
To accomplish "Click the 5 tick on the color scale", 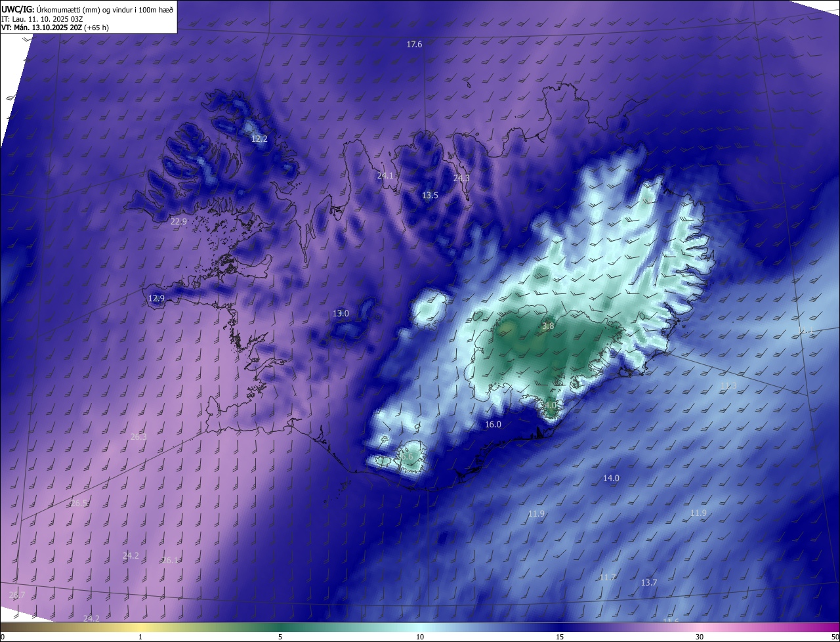I will tap(280, 637).
